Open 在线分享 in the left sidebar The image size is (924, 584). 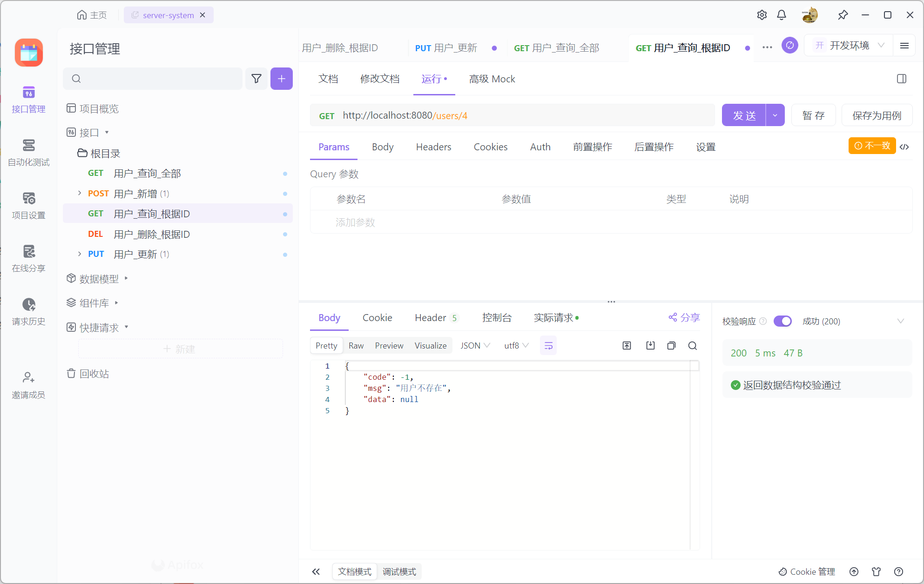click(28, 259)
